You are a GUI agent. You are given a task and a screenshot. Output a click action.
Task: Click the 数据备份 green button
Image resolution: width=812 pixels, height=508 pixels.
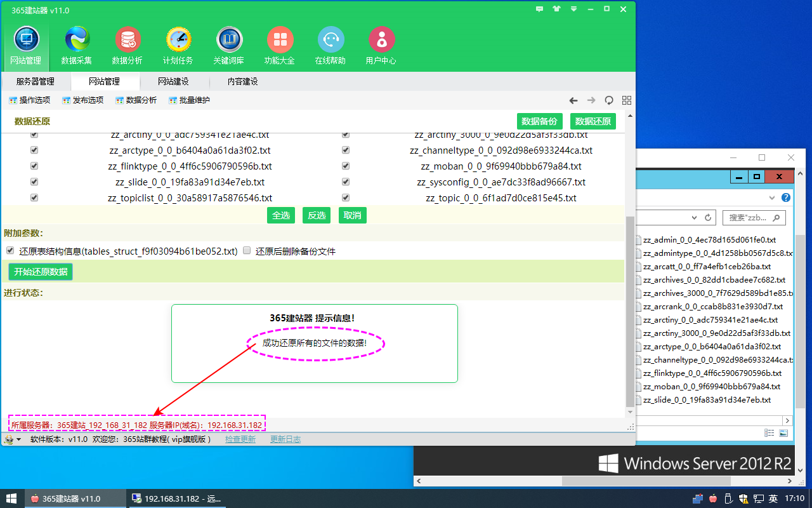coord(540,121)
